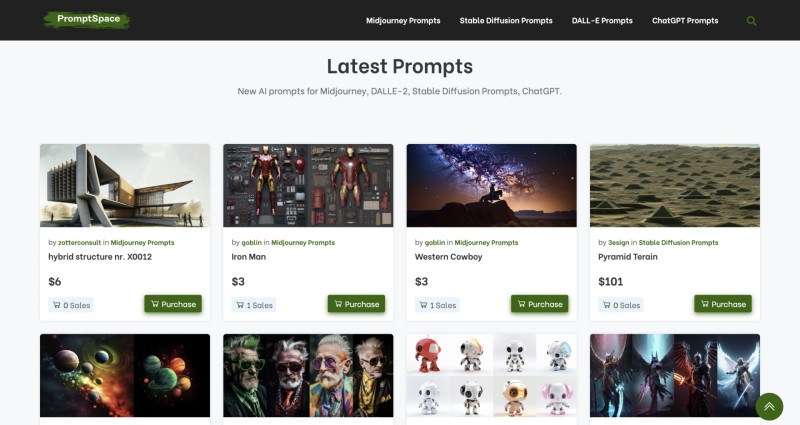Purchase the Iron Man prompt
The width and height of the screenshot is (800, 425).
356,304
